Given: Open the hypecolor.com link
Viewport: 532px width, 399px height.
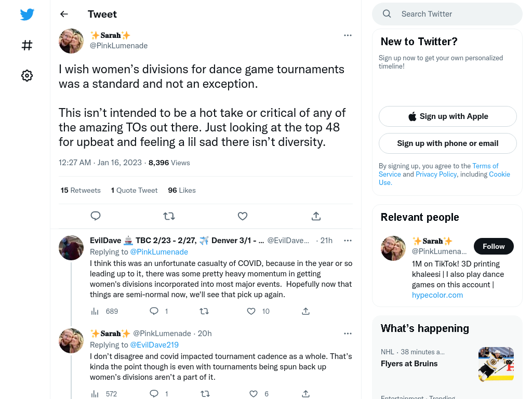Looking at the screenshot, I should (x=437, y=295).
